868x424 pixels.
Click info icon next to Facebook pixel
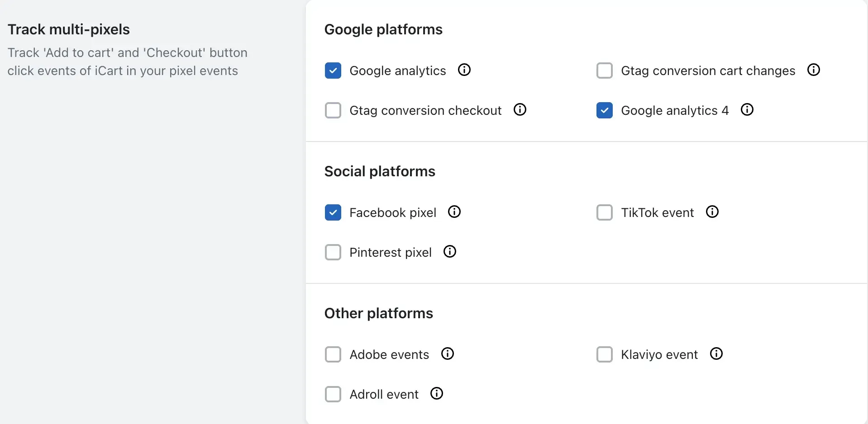point(454,212)
